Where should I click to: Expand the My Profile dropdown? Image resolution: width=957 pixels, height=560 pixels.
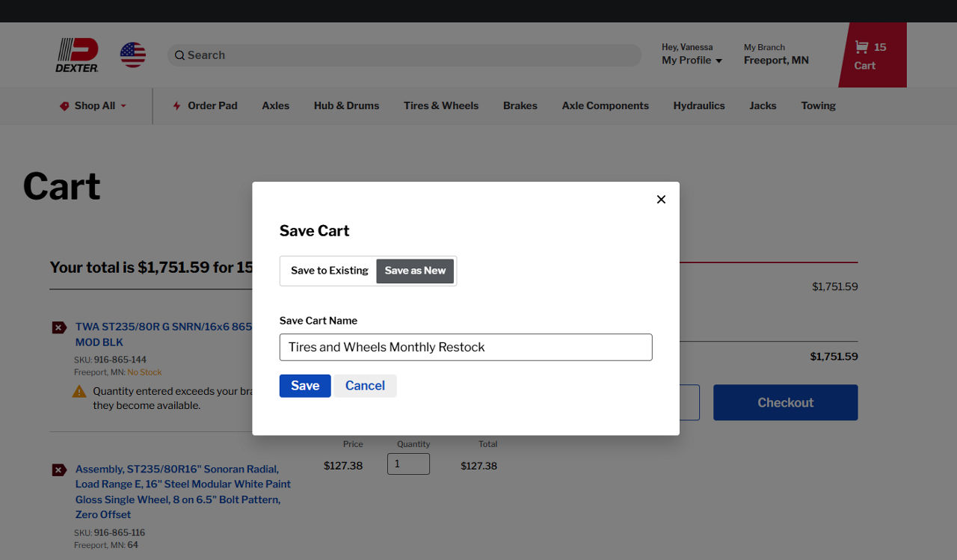pos(692,61)
